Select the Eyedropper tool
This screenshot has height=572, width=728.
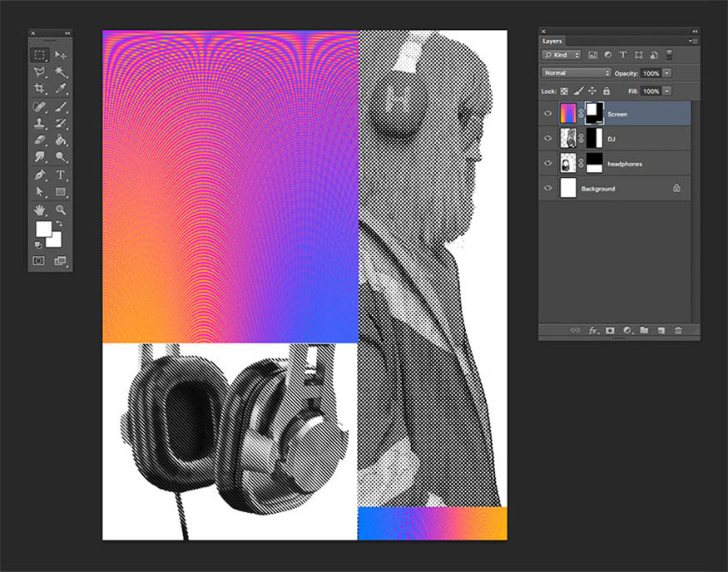[x=61, y=88]
